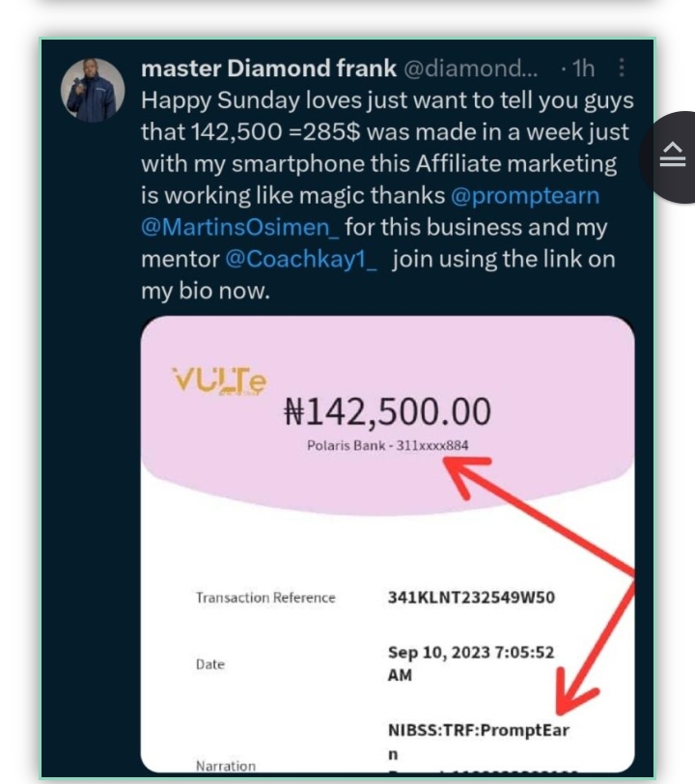This screenshot has height=784, width=695.
Task: Click the Transaction Reference label
Action: click(x=265, y=598)
